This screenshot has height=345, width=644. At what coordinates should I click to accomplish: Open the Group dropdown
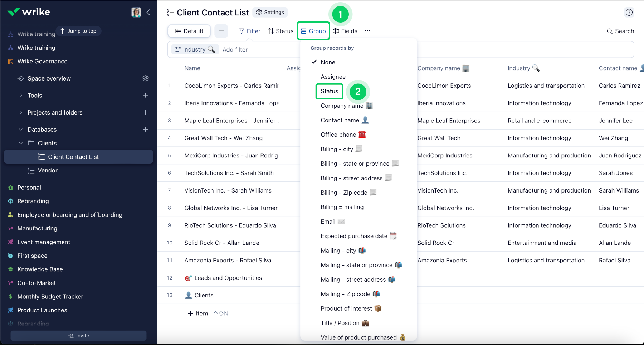point(313,31)
